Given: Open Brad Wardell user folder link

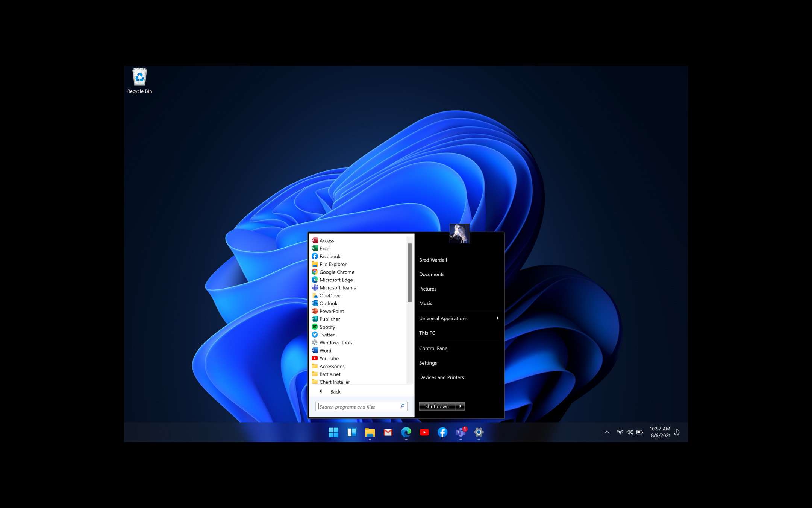Looking at the screenshot, I should click(x=433, y=260).
